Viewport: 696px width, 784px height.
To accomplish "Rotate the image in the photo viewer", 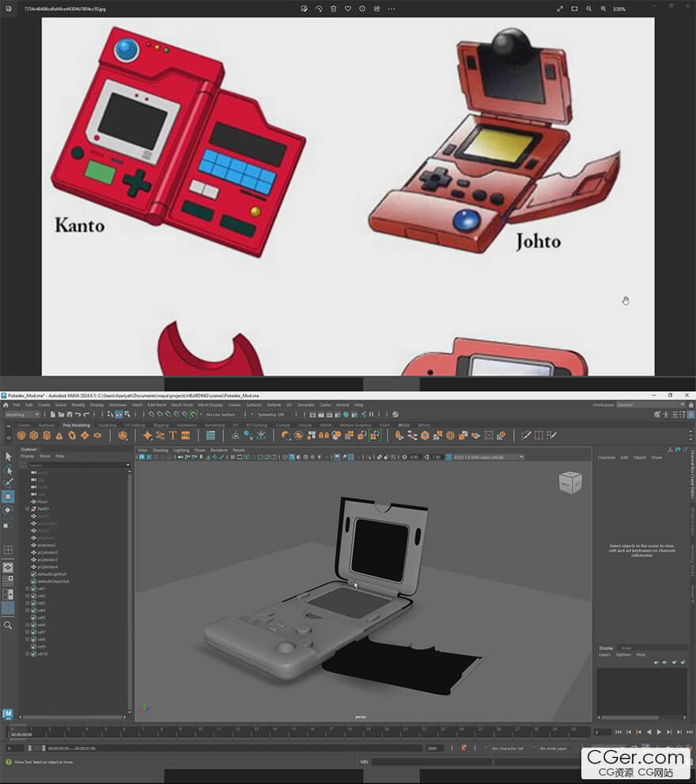I will [319, 9].
